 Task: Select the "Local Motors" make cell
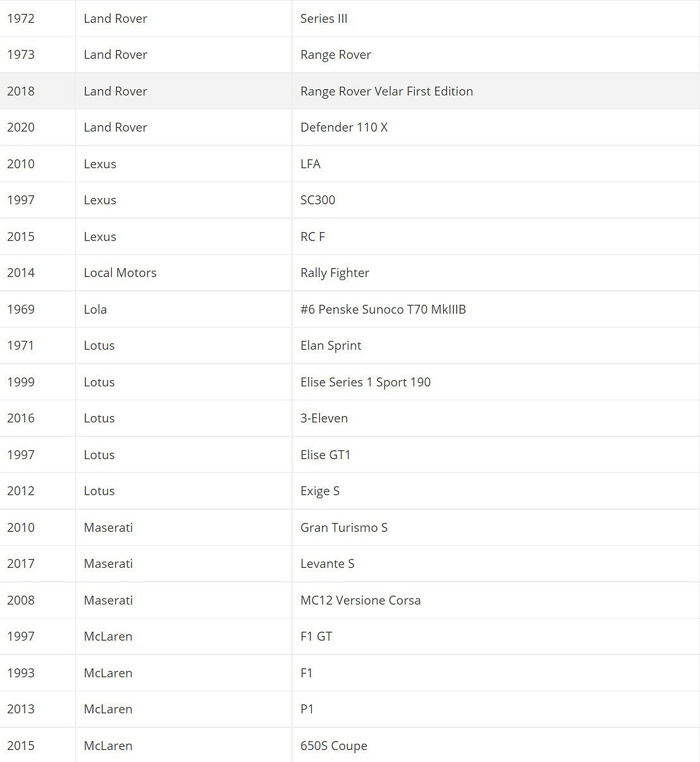click(120, 273)
